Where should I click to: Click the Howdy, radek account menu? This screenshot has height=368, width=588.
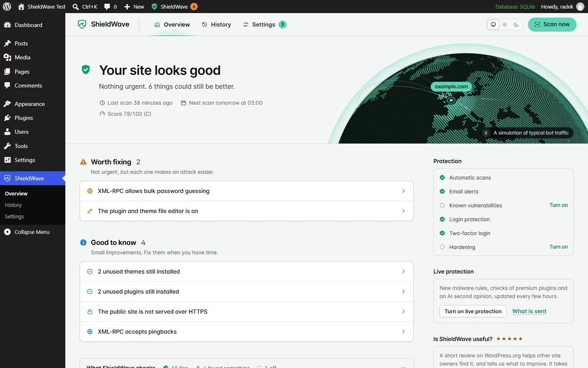(562, 7)
